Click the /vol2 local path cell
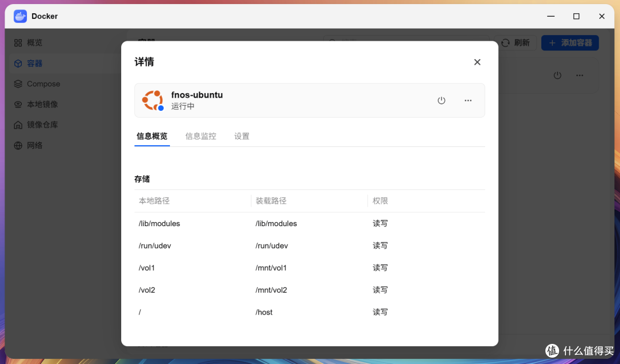 coord(147,290)
